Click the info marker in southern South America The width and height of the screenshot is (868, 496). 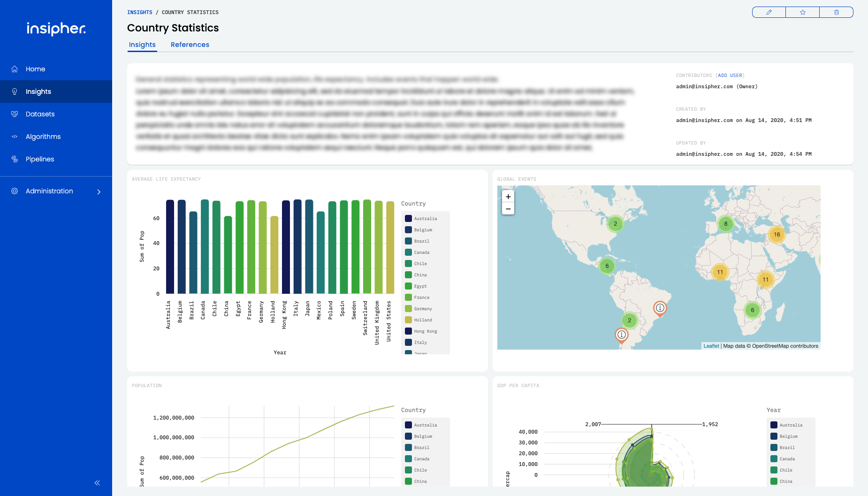point(622,335)
